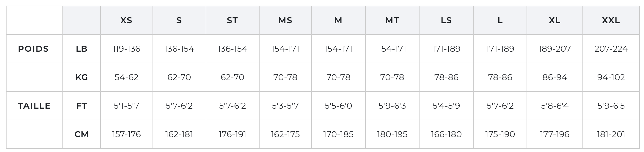Click the XS size column header
644x152 pixels.
coord(126,20)
